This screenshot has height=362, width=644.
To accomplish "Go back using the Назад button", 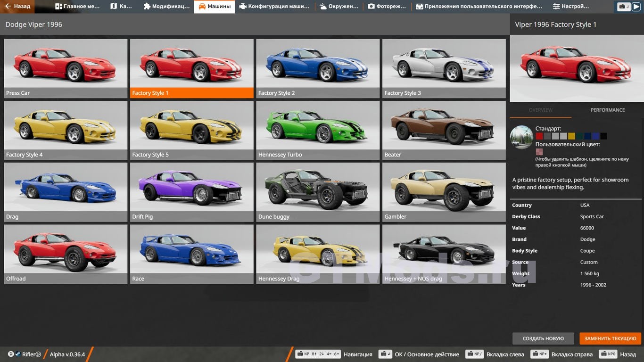I will pos(17,7).
